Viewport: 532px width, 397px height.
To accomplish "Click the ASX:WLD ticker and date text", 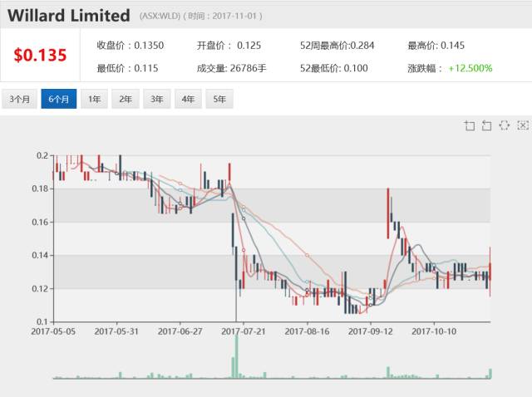I will [201, 16].
